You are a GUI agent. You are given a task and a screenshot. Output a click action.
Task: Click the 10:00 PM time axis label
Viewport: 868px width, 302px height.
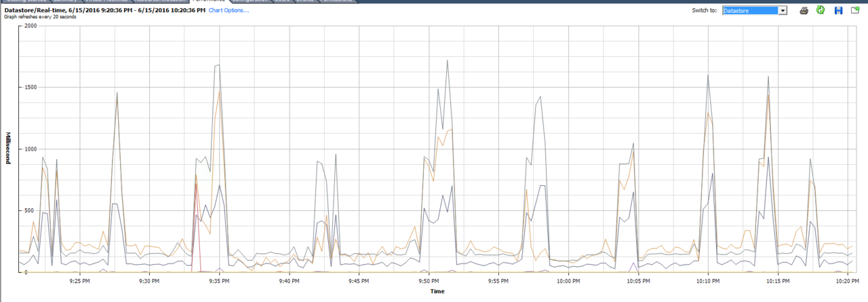568,280
